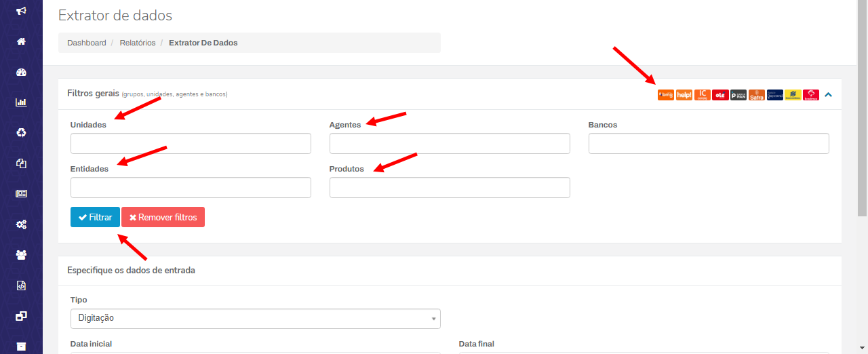Select the IC consig bank logo
Image resolution: width=868 pixels, height=354 pixels.
coord(703,95)
